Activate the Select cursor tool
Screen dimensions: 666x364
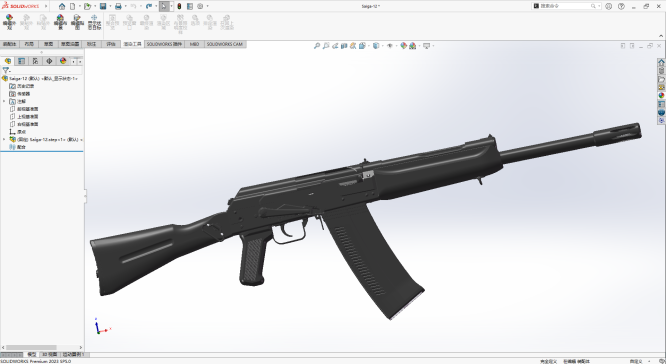(164, 6)
